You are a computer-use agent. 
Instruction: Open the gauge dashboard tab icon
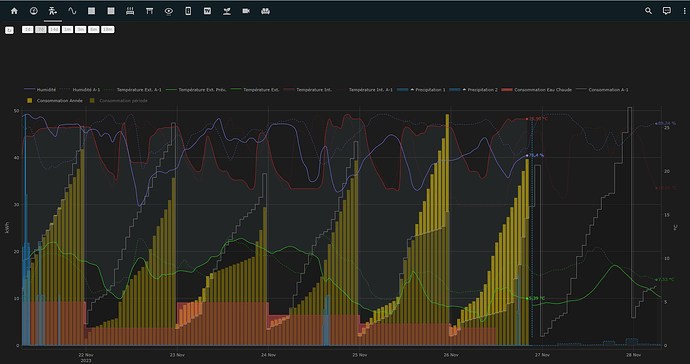(33, 11)
